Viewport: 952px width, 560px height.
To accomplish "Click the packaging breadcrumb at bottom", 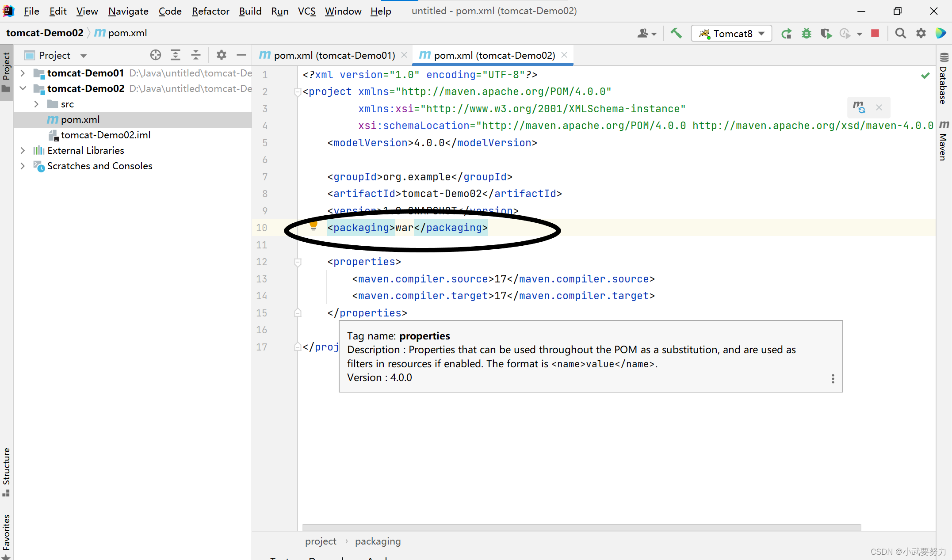I will point(378,541).
